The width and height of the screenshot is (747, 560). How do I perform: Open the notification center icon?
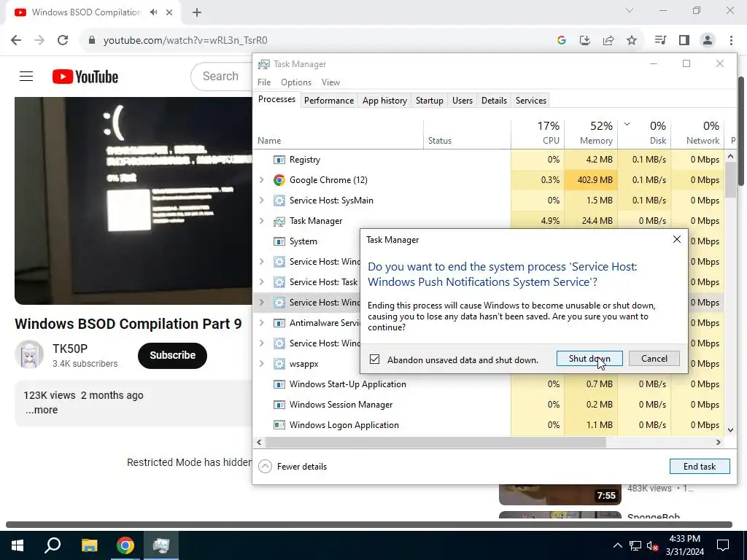pos(723,545)
